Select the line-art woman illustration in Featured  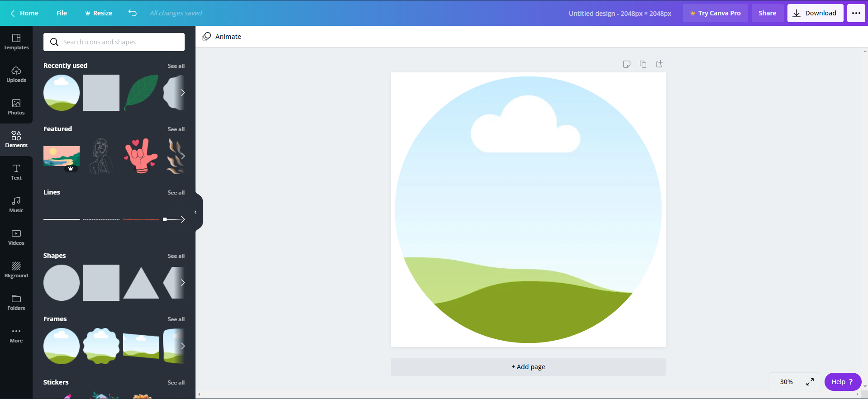(101, 156)
